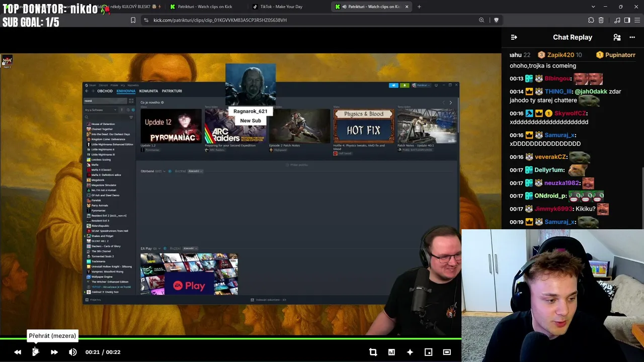Open the page zoom magnifier icon

pyautogui.click(x=481, y=20)
